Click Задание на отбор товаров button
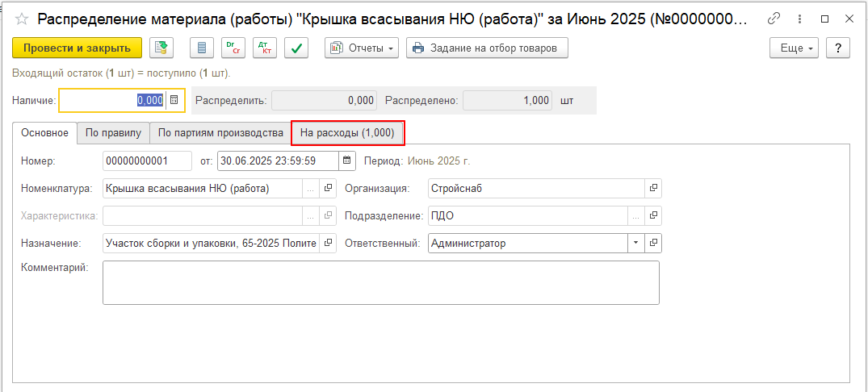The image size is (868, 392). tap(487, 48)
